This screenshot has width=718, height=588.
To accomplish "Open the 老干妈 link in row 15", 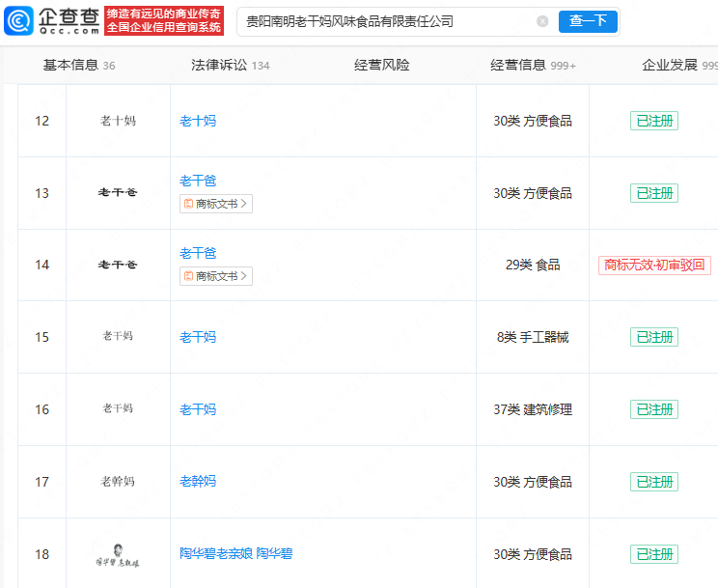I will click(198, 337).
